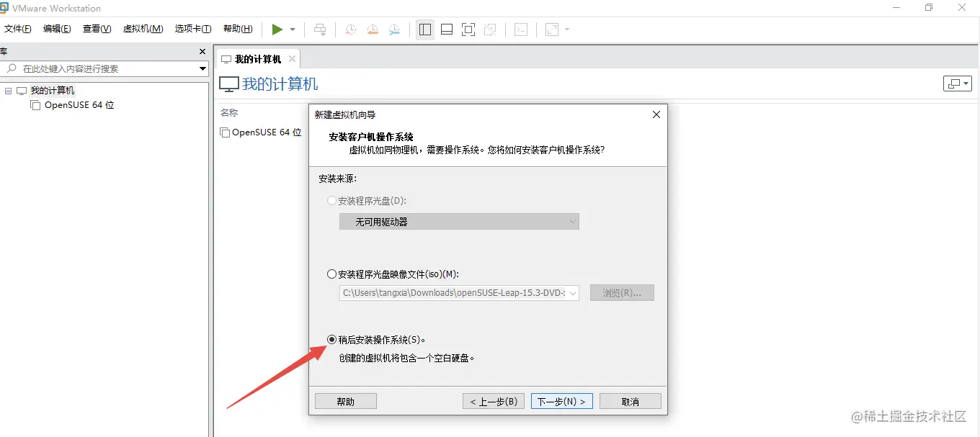The height and width of the screenshot is (437, 980).
Task: Select OpenSUSE 64 位 in the library tree
Action: [x=79, y=105]
